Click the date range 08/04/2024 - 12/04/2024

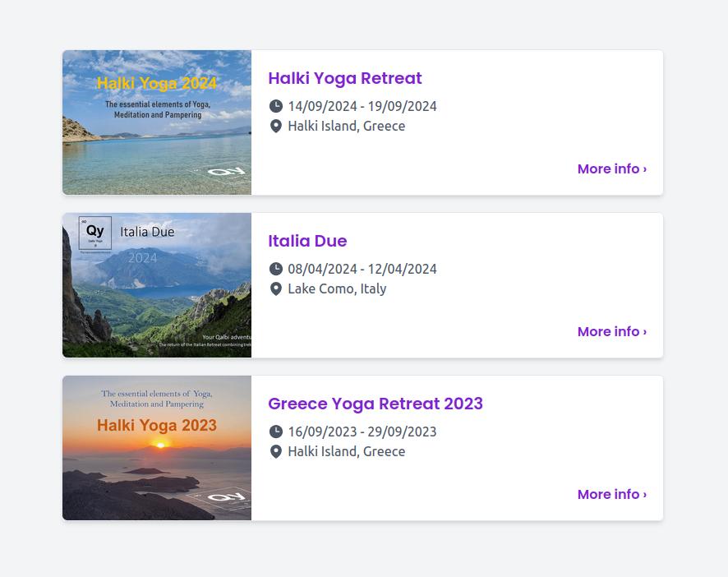click(362, 269)
